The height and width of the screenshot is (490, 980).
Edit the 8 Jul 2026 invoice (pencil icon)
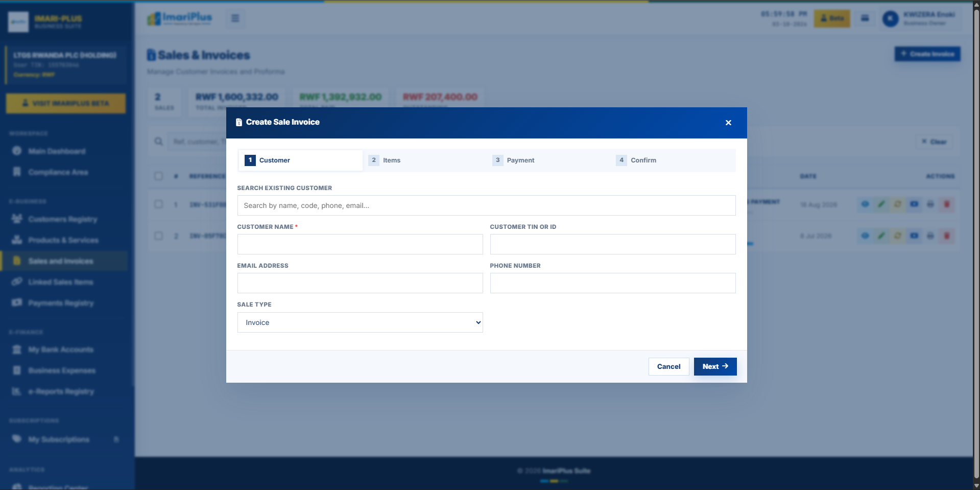point(881,236)
